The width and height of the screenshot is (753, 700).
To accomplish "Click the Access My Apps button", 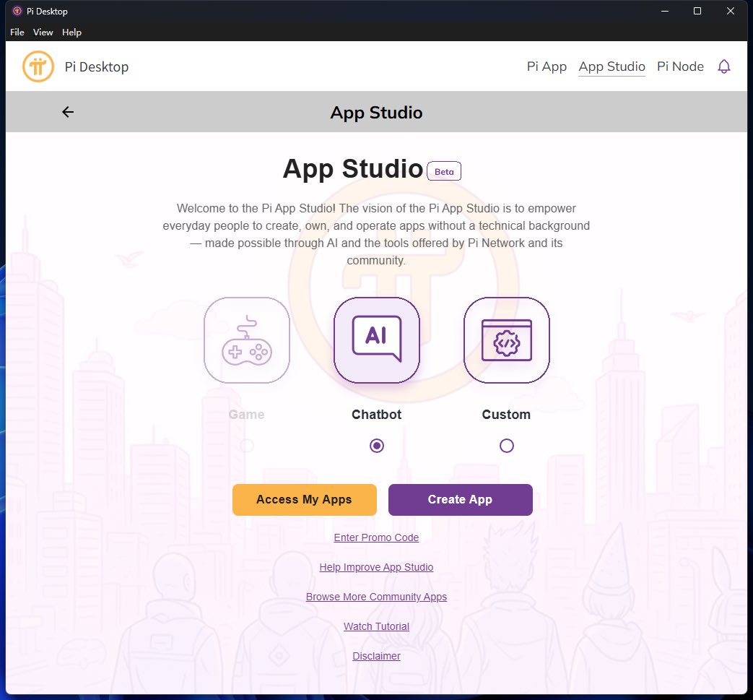I will click(x=305, y=500).
